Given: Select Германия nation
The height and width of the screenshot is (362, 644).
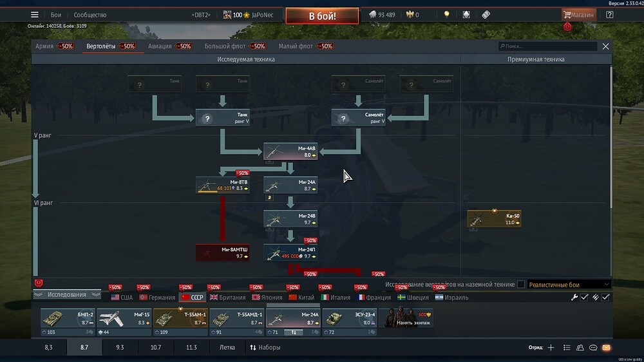Looking at the screenshot, I should tap(157, 298).
